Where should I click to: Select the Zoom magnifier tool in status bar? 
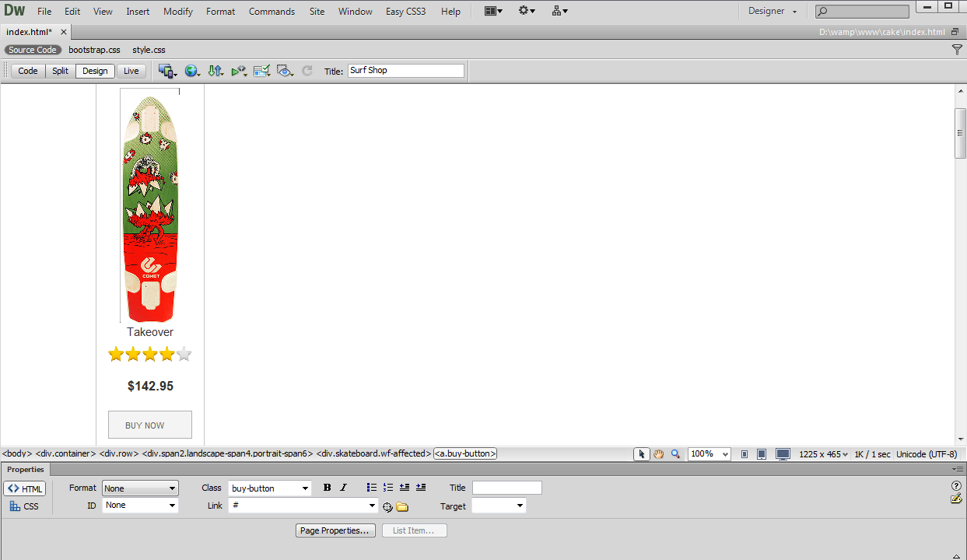[x=675, y=454]
